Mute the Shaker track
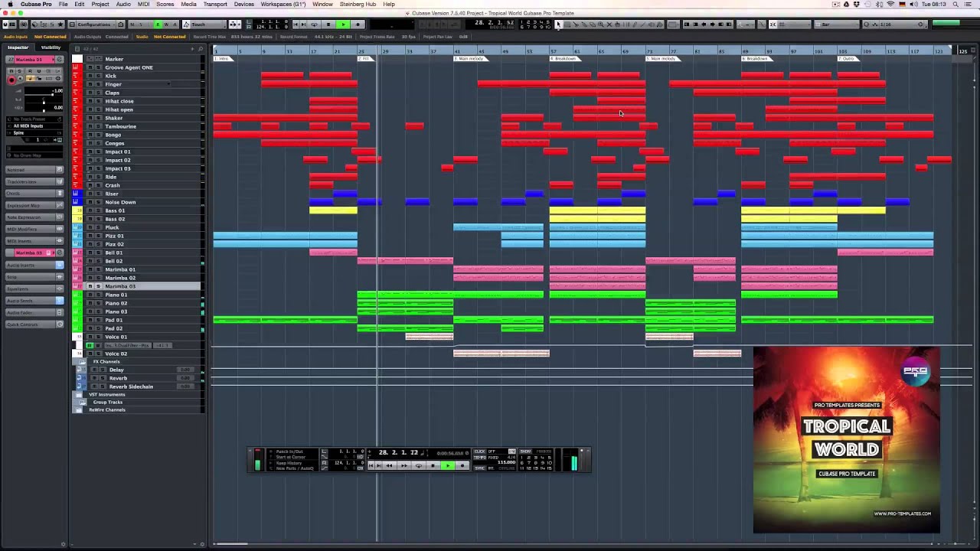The width and height of the screenshot is (980, 551). [x=90, y=118]
